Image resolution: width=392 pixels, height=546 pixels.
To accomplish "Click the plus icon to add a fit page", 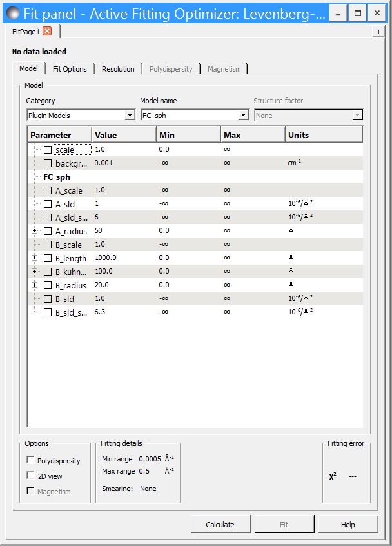I will [378, 32].
